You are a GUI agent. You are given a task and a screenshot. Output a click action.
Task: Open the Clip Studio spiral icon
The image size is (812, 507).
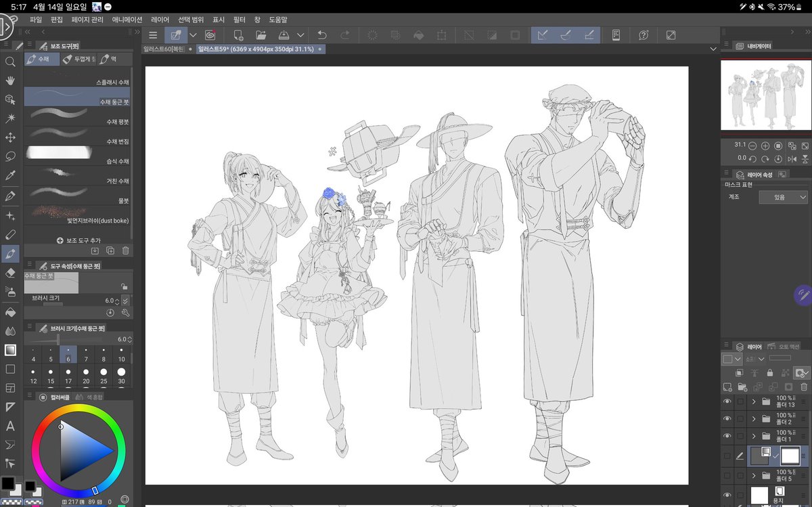210,35
